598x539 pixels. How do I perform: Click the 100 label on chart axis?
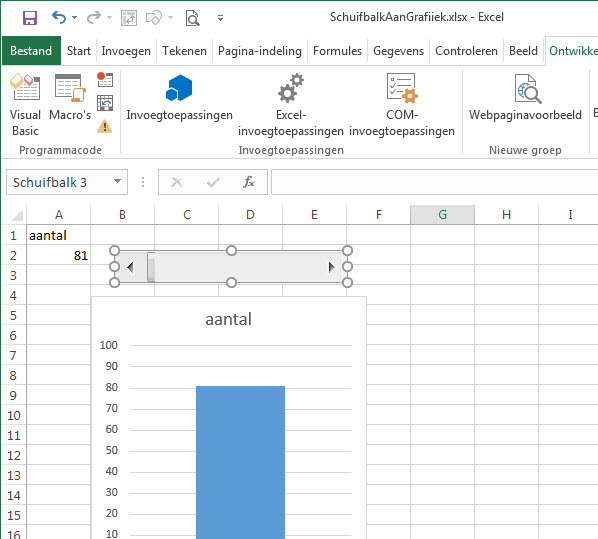tap(109, 345)
